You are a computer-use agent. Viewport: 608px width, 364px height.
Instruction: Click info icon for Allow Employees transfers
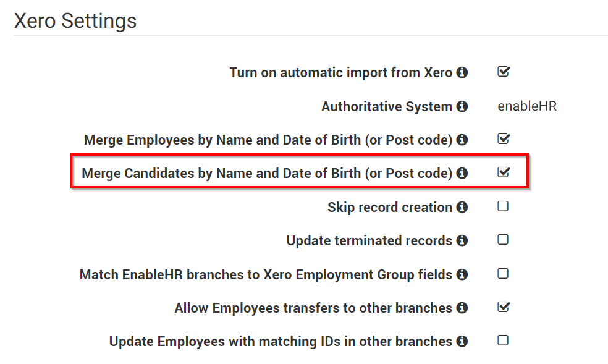click(462, 308)
